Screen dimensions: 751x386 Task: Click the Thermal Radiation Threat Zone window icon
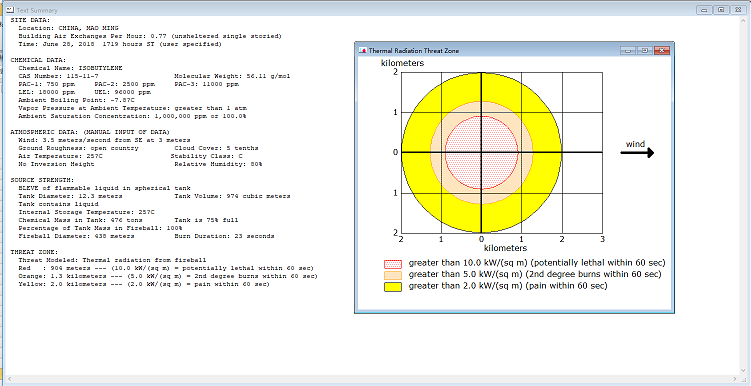point(363,50)
